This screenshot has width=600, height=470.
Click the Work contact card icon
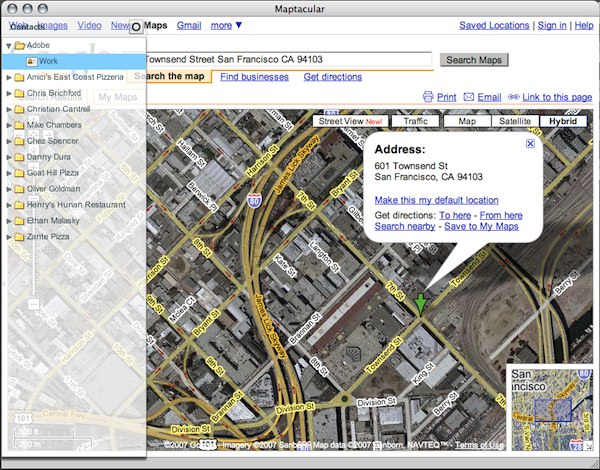(31, 61)
